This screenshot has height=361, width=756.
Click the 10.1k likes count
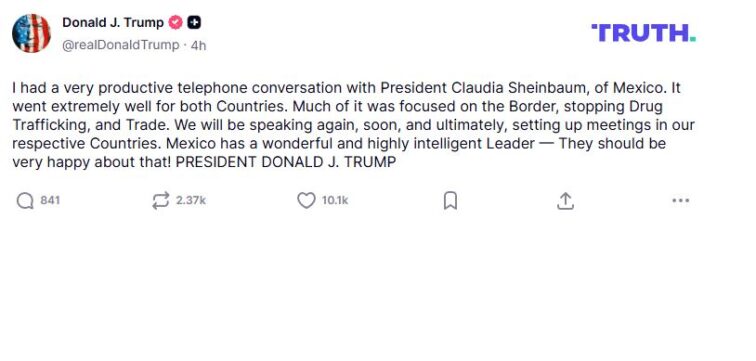(335, 201)
